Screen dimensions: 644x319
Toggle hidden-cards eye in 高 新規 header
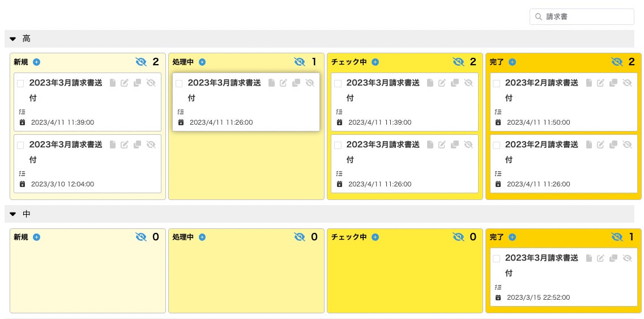[x=141, y=62]
